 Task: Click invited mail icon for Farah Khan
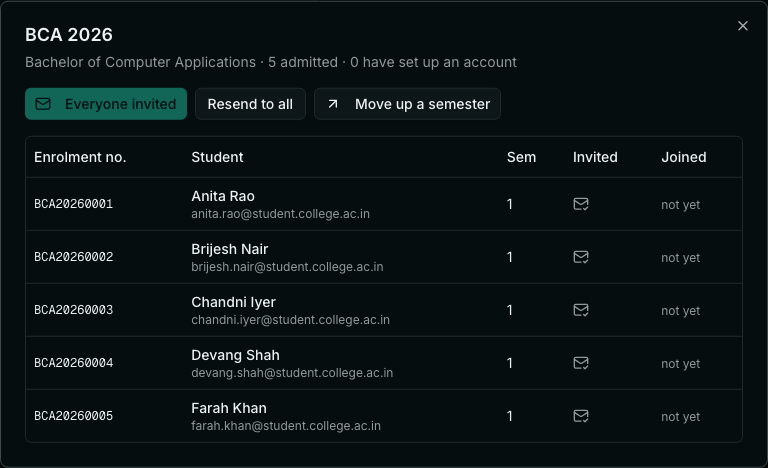point(581,416)
